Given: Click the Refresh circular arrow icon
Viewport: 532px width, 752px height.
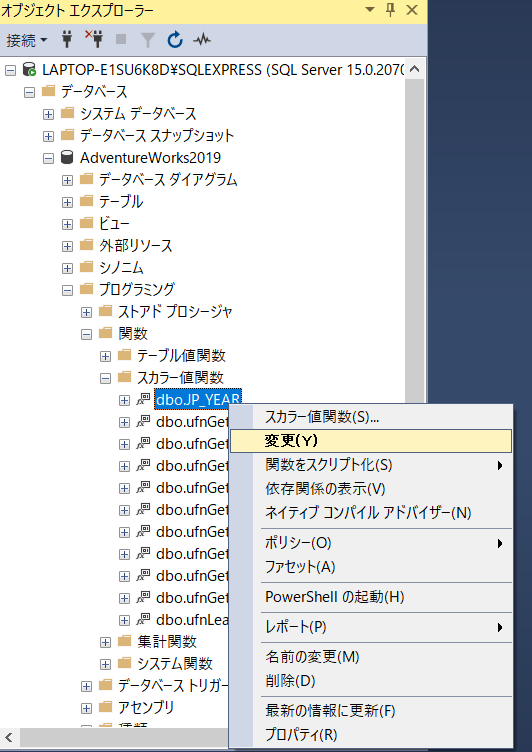Looking at the screenshot, I should [x=175, y=40].
